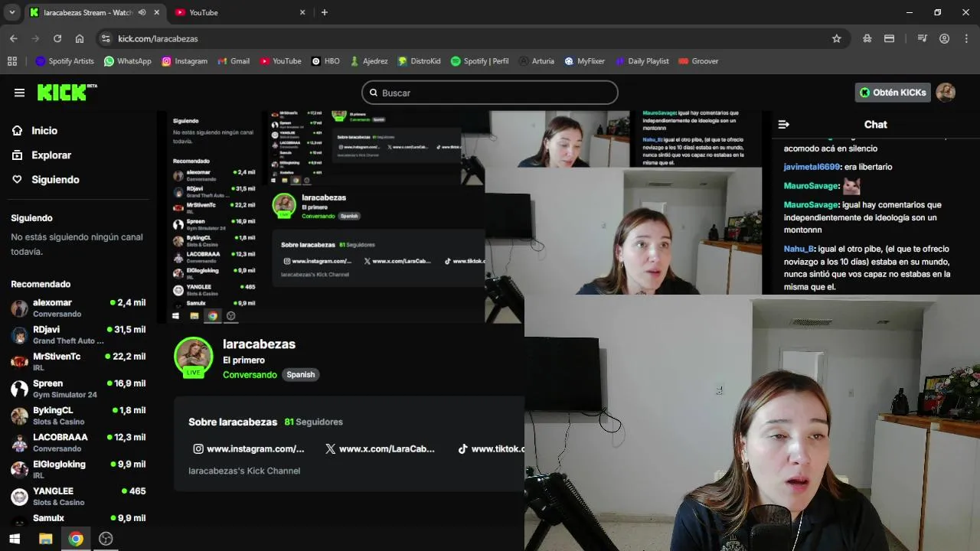The image size is (980, 551).
Task: Open the Gmail bookmark
Action: point(234,61)
